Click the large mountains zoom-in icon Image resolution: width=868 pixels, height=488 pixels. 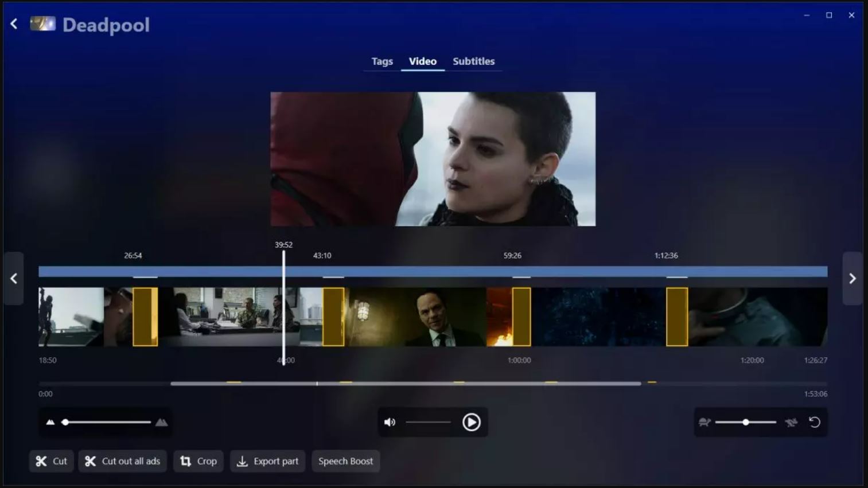click(162, 423)
